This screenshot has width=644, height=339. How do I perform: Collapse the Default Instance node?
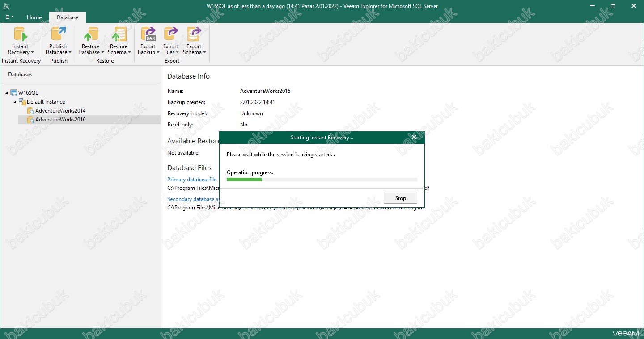(x=15, y=102)
